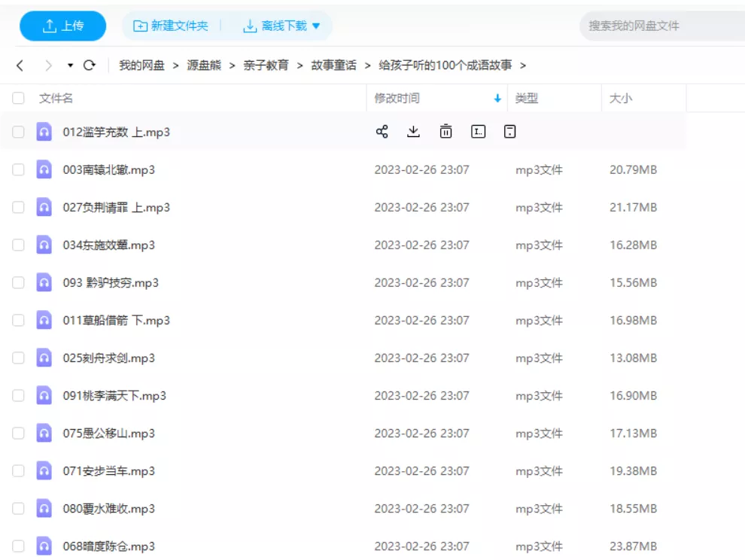The height and width of the screenshot is (560, 745).
Task: Click the audio file icon of 003南辕北辙.mp3
Action: pos(44,169)
